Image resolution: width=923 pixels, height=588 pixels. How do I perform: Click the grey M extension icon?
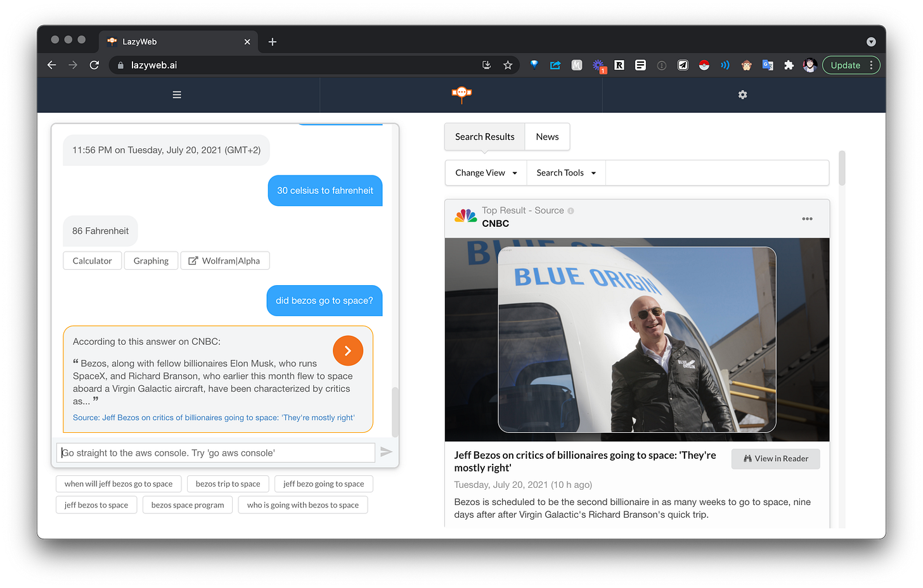pos(577,65)
